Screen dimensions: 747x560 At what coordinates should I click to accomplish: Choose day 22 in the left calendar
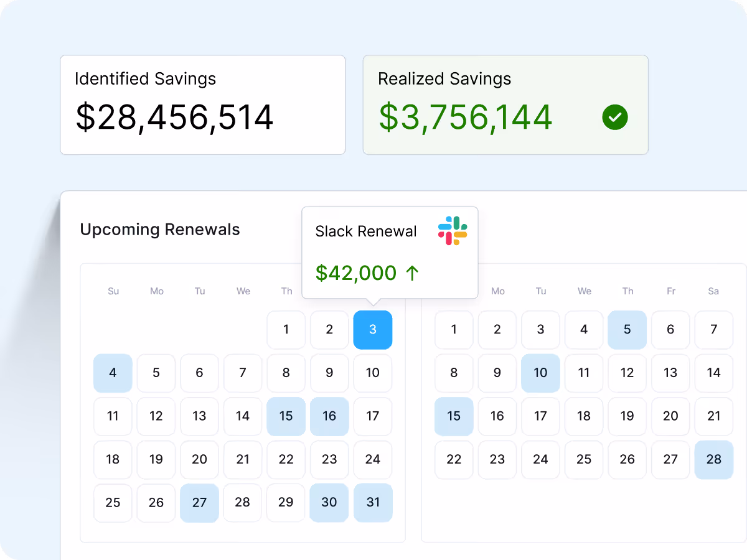pyautogui.click(x=286, y=460)
